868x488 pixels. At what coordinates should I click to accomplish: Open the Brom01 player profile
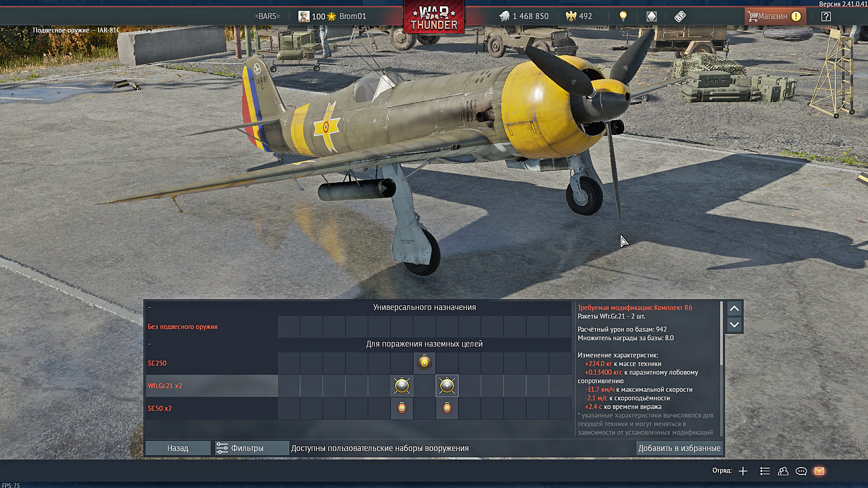tap(353, 16)
